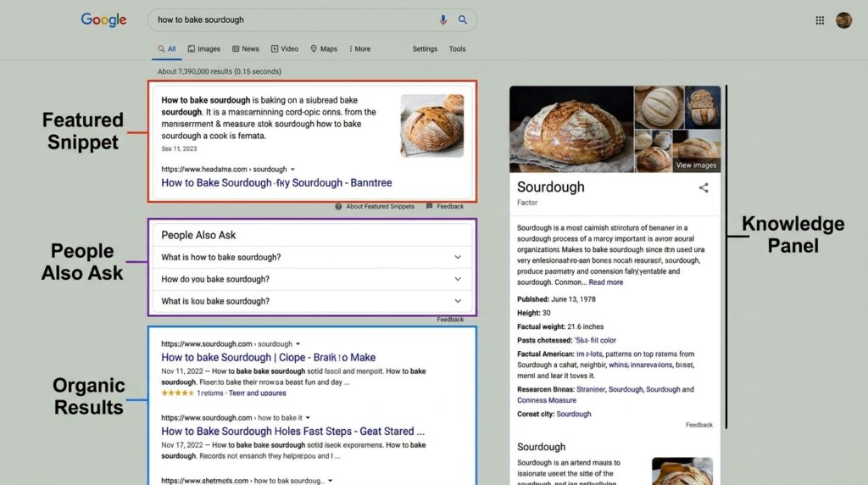Viewport: 868px width, 485px height.
Task: Click the 'Teerr and upqures' link
Action: tap(258, 393)
